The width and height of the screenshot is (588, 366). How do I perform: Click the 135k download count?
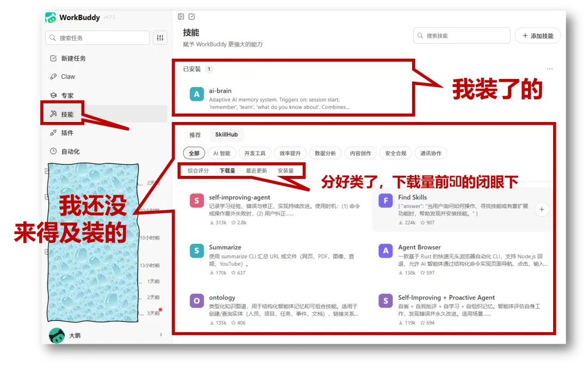tap(218, 322)
